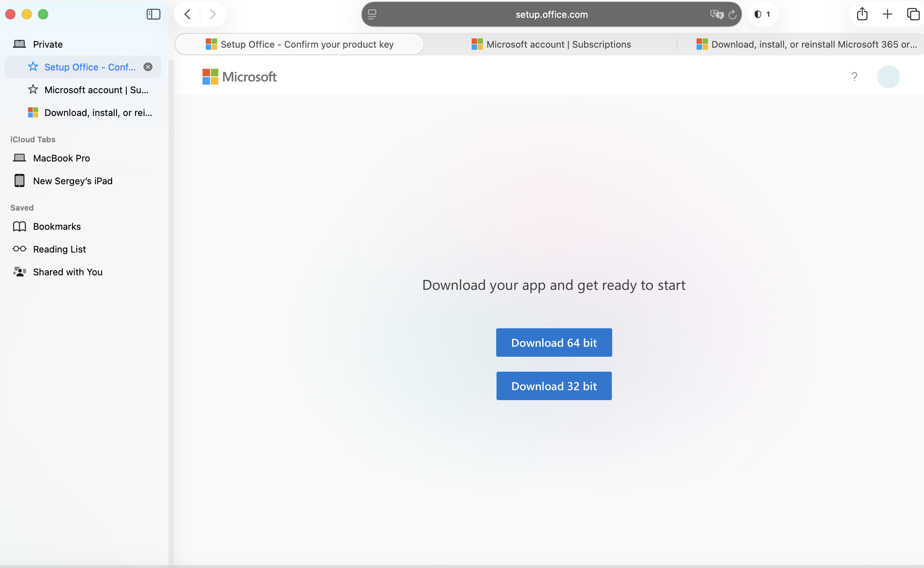Image resolution: width=924 pixels, height=568 pixels.
Task: Open New Sergey's iPad tabs
Action: pos(83,181)
